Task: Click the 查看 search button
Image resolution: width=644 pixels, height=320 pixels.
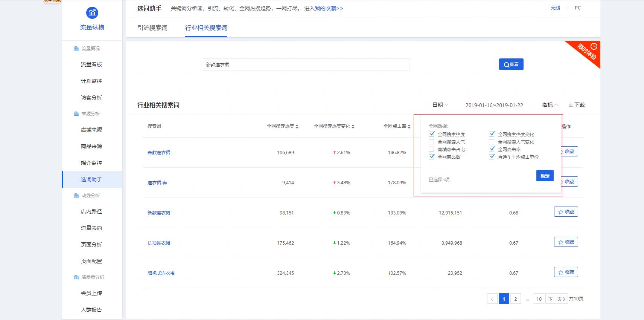Action: pos(511,64)
